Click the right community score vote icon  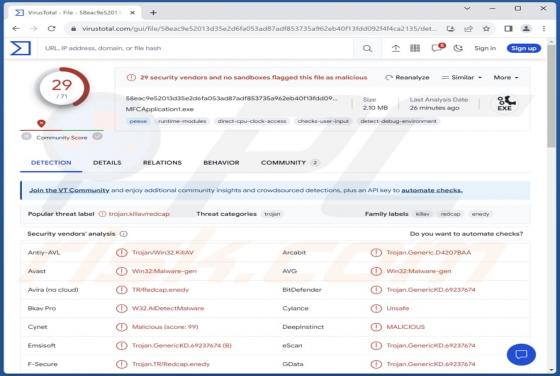(98, 136)
